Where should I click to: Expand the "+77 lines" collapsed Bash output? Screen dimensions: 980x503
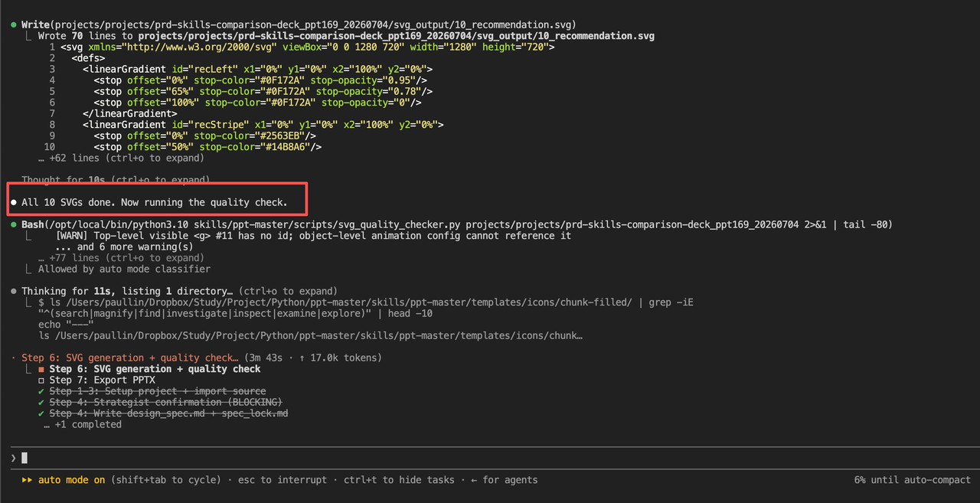point(121,258)
